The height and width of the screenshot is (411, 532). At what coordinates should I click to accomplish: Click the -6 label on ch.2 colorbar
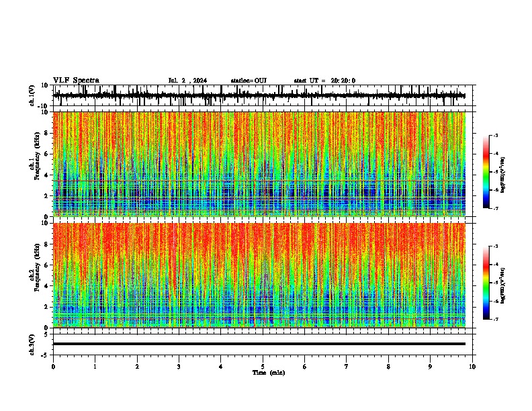click(x=496, y=301)
